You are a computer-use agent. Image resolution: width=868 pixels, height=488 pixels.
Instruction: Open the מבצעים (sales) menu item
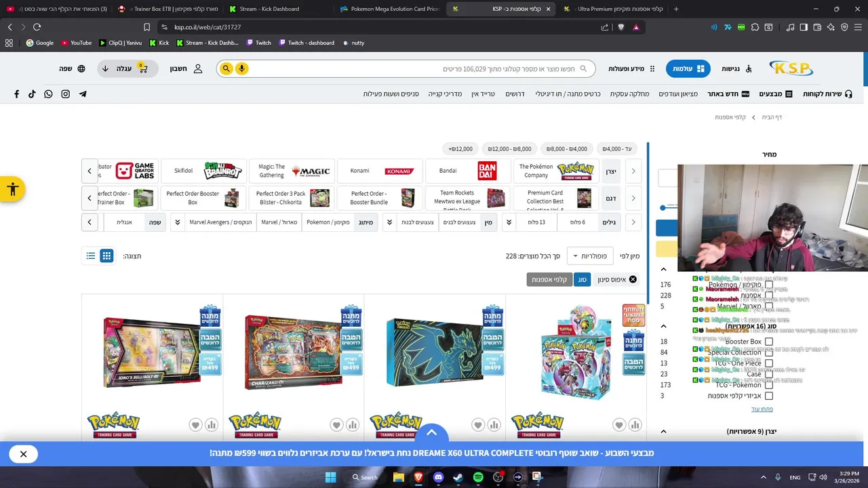click(x=776, y=94)
